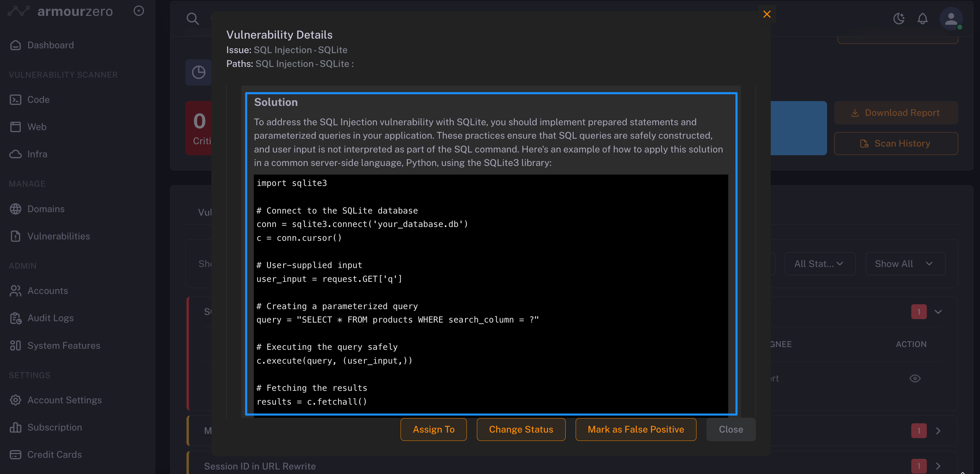Go to Web scanner section

(37, 127)
